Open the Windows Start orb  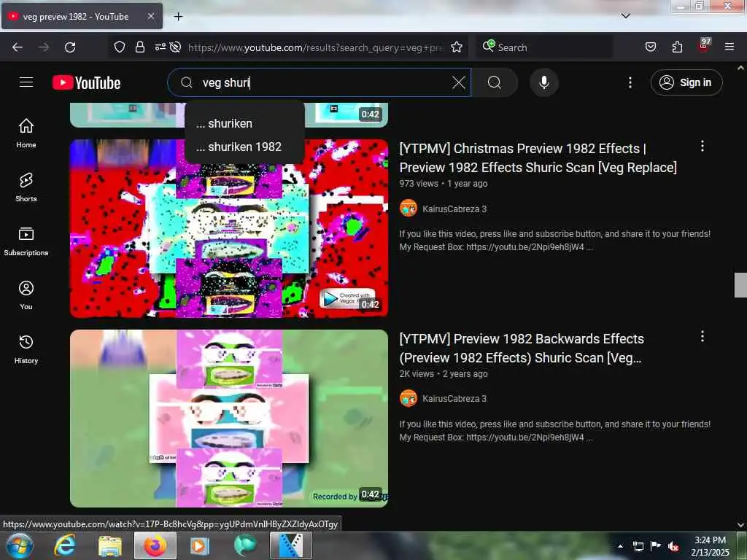19,545
